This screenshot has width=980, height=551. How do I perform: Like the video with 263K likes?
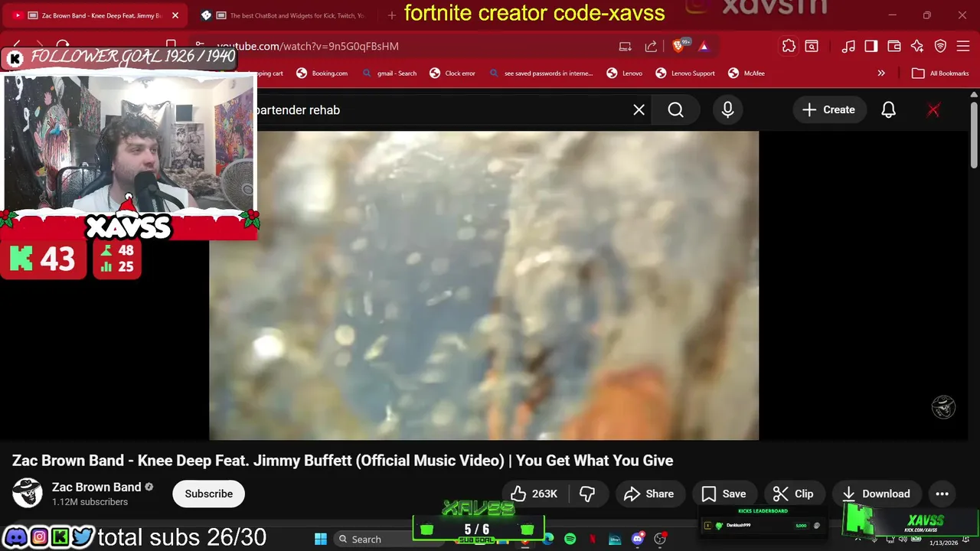click(x=534, y=494)
